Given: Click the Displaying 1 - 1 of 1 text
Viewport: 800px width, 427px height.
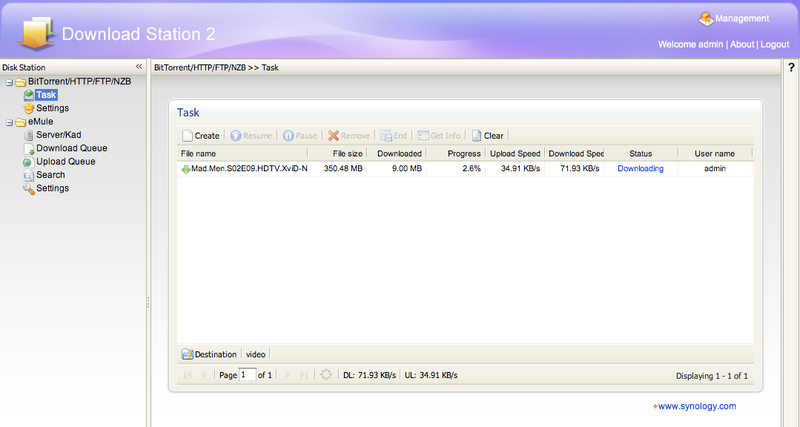Looking at the screenshot, I should [712, 376].
